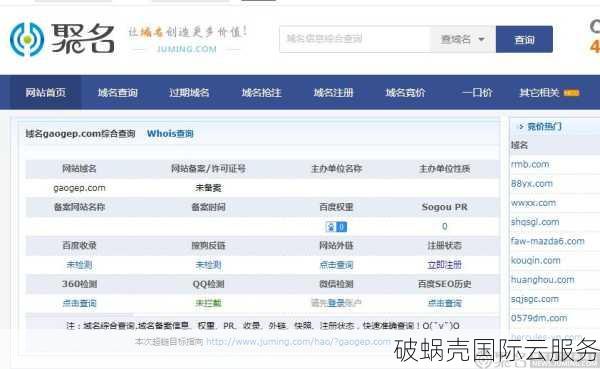Open 88yx.com in the hot auction list
Viewport: 600px width, 369px height.
pyautogui.click(x=532, y=183)
